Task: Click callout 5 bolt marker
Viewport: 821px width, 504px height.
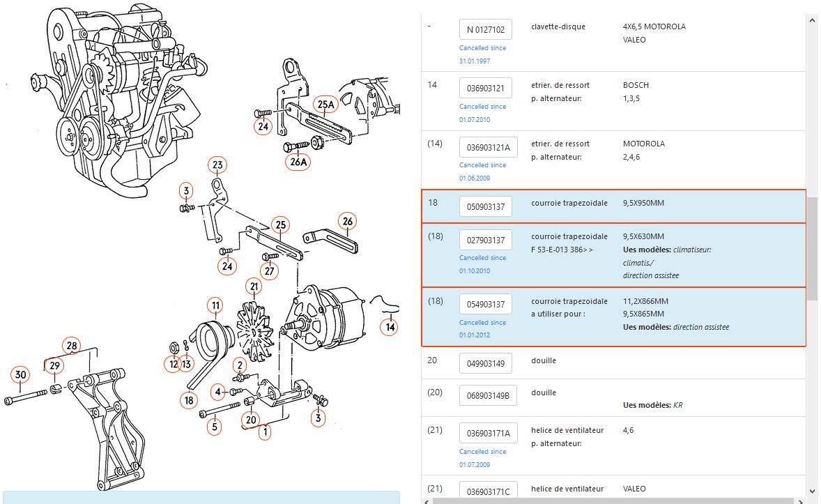Action: tap(215, 427)
